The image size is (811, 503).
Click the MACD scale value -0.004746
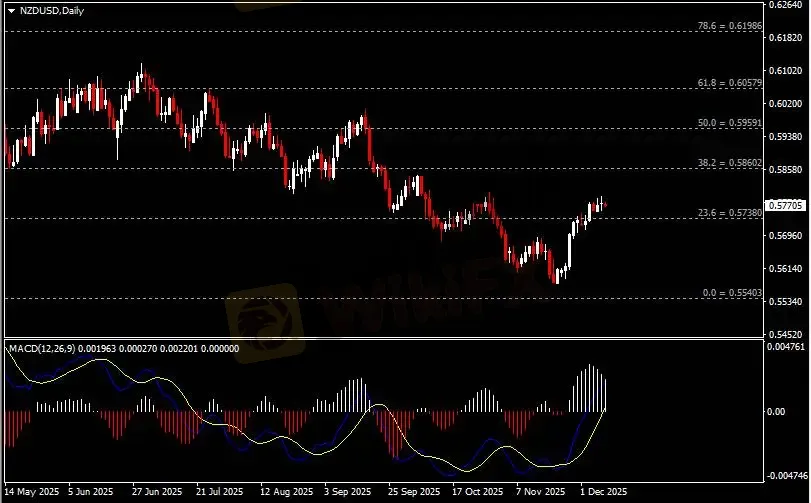click(x=786, y=476)
